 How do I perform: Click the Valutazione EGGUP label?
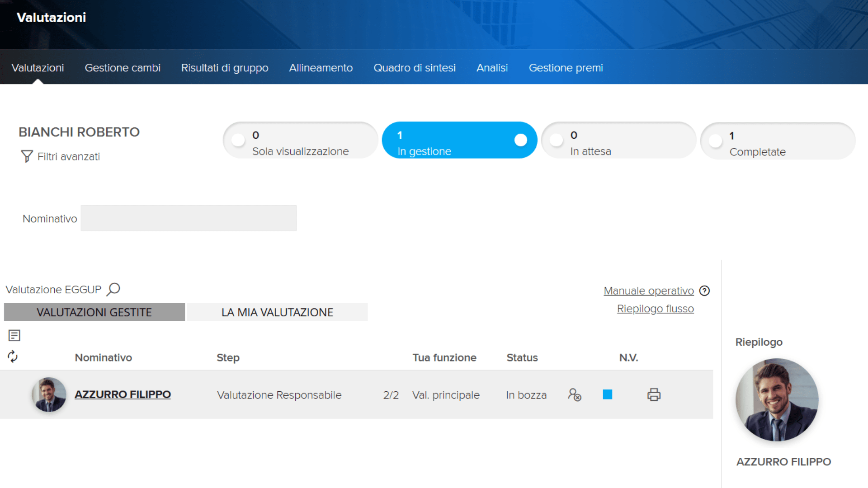(x=53, y=290)
